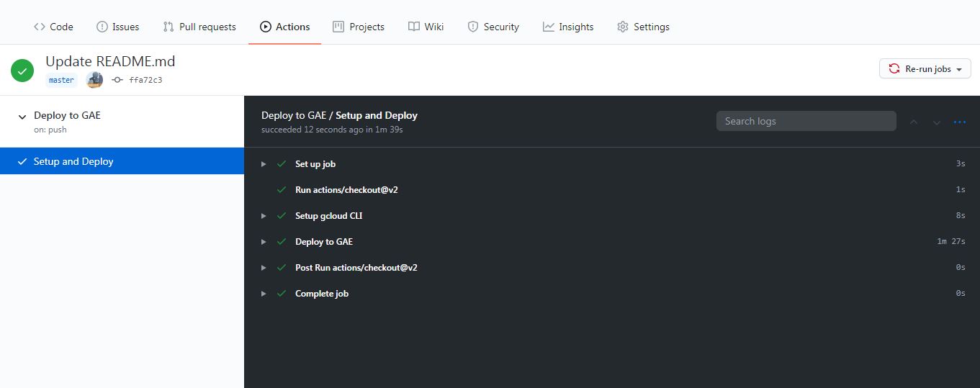Click the master branch label

[61, 80]
